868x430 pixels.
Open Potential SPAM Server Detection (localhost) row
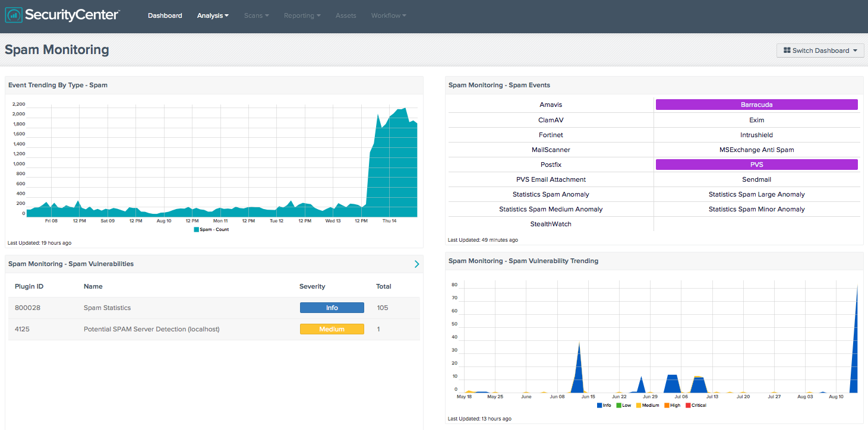point(151,329)
